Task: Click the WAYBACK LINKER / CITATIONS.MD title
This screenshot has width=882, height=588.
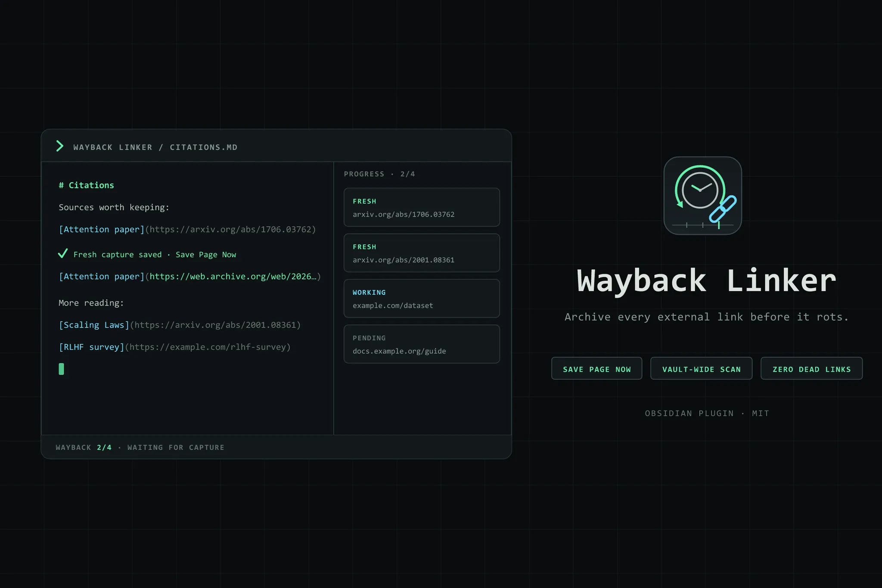Action: (x=155, y=147)
